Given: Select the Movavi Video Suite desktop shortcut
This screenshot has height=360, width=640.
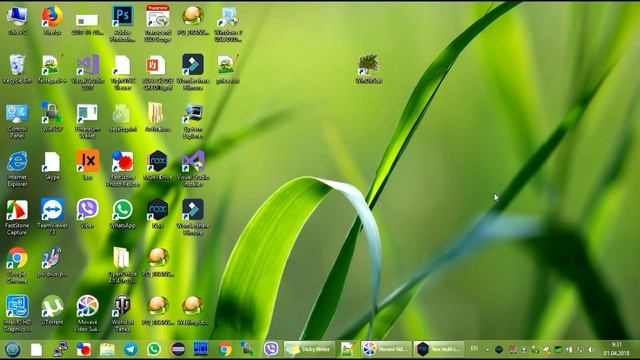Looking at the screenshot, I should pyautogui.click(x=87, y=313).
